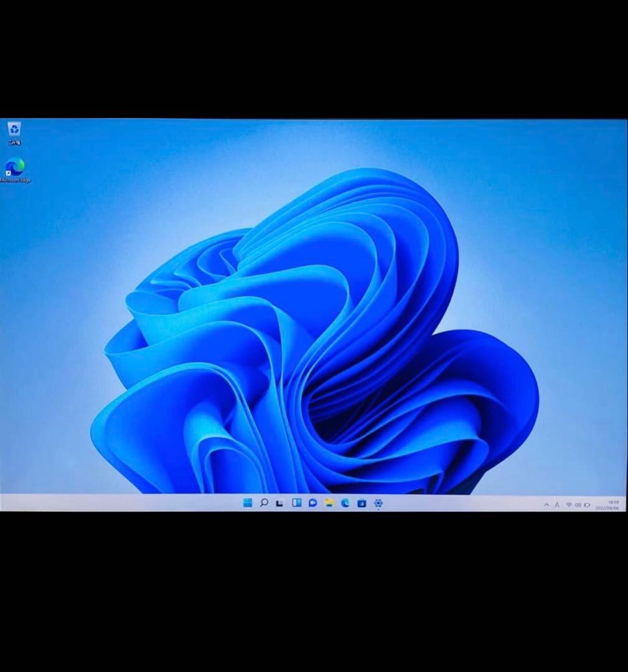Click the taskbar Search magnifier
Image resolution: width=628 pixels, height=672 pixels.
point(264,503)
